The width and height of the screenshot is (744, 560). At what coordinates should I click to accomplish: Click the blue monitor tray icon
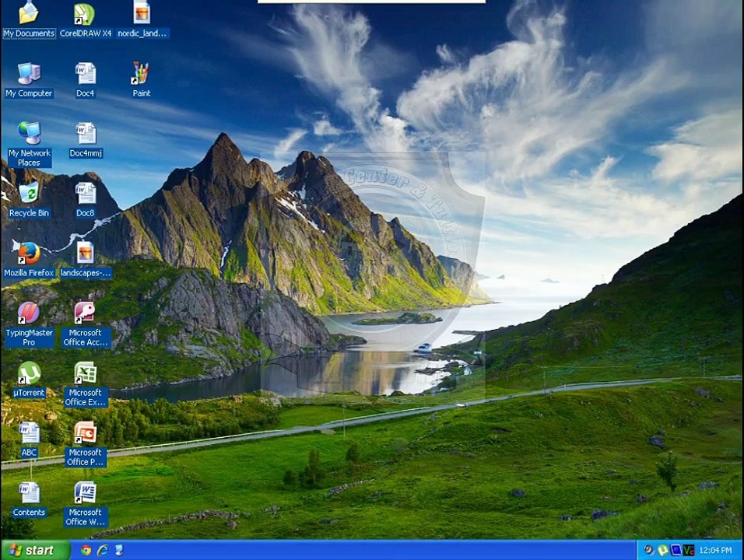676,550
